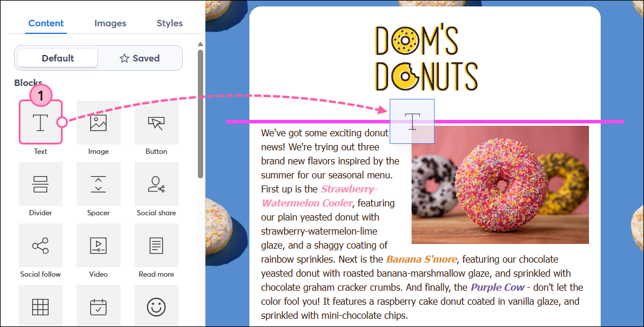The image size is (644, 327).
Task: Switch to the Content tab
Action: click(x=46, y=23)
